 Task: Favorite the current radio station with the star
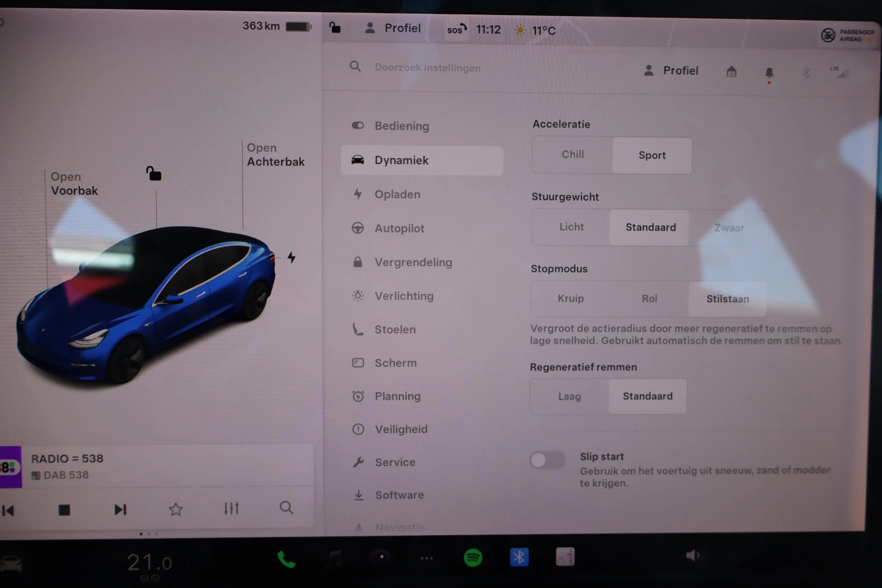click(x=176, y=509)
